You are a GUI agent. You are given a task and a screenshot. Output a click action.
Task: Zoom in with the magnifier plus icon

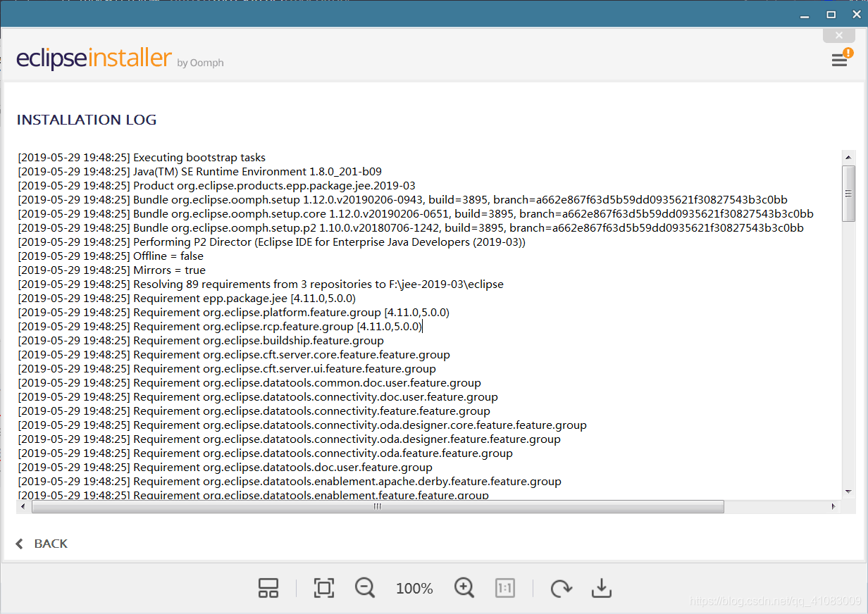point(464,588)
